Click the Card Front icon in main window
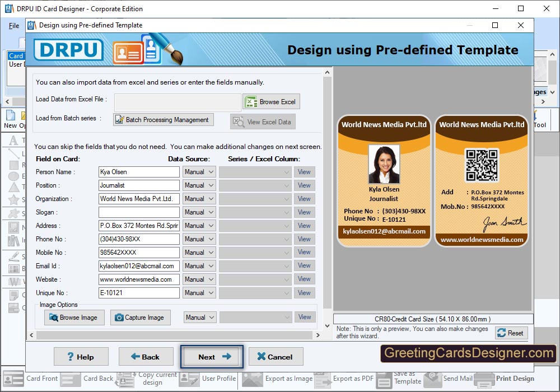The width and height of the screenshot is (560, 392). pyautogui.click(x=13, y=379)
